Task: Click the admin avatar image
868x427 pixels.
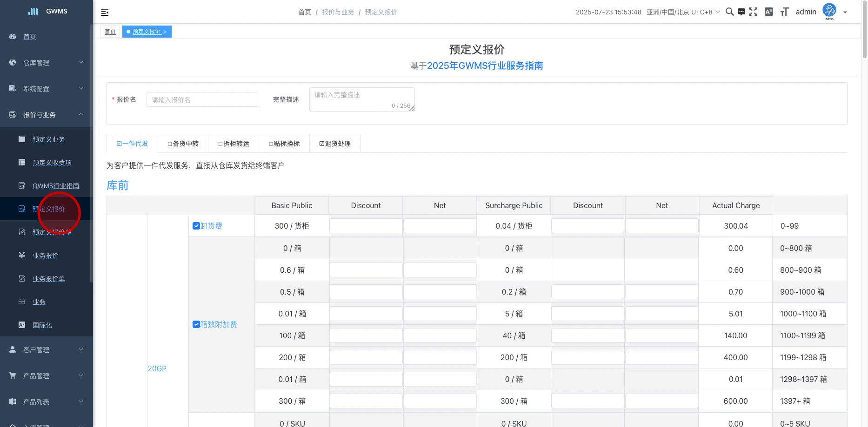Action: coord(829,11)
